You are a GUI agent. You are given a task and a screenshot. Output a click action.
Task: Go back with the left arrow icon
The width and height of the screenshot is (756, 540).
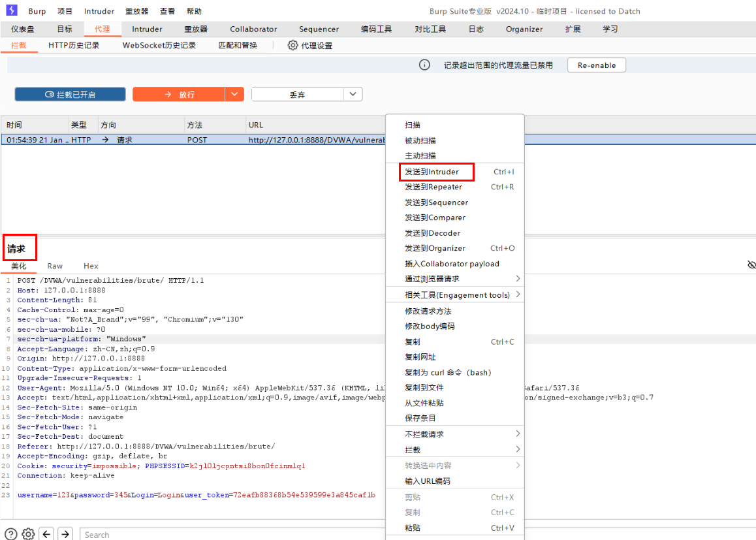point(46,534)
